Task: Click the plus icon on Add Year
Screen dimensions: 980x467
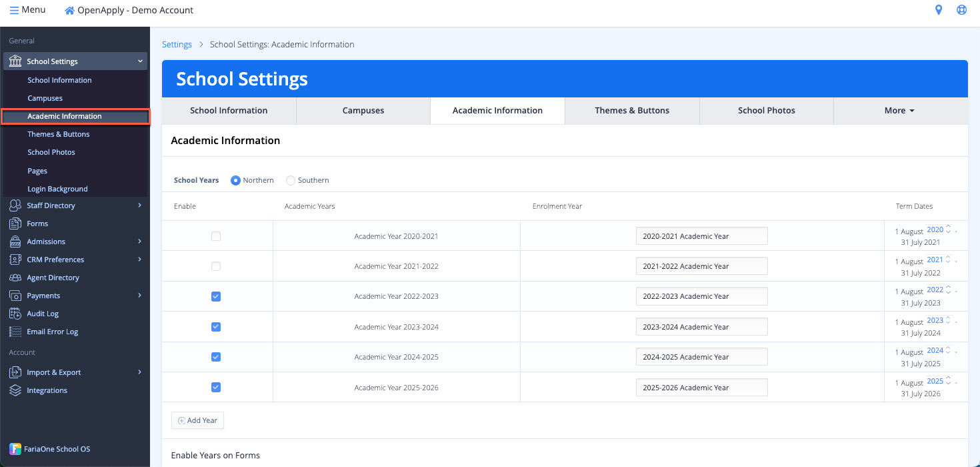Action: coord(181,421)
